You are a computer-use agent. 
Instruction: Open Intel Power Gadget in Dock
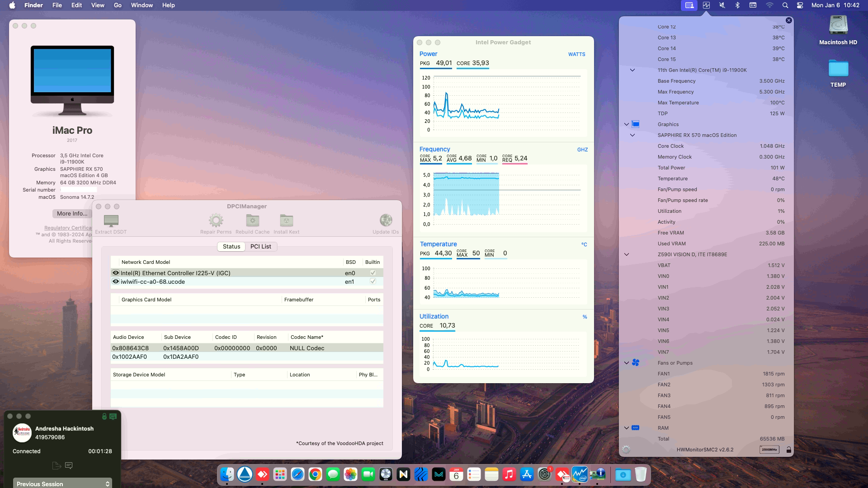tap(580, 474)
